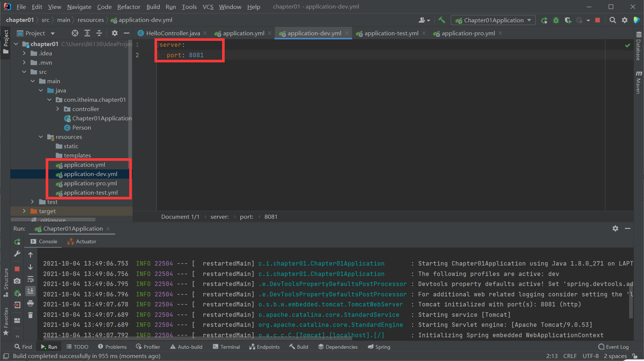This screenshot has width=644, height=361.
Task: Run Chapter01Application with Coverage
Action: 567,20
